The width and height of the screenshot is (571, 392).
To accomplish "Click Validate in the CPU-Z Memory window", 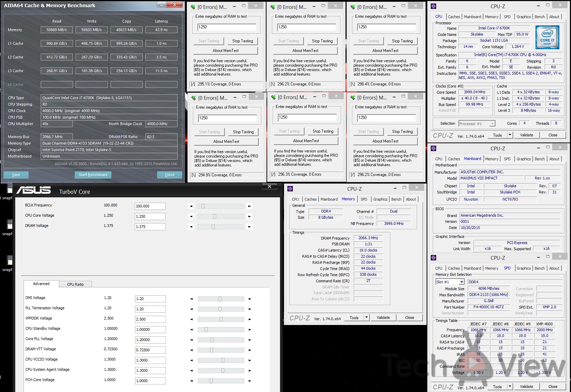I will [x=383, y=317].
